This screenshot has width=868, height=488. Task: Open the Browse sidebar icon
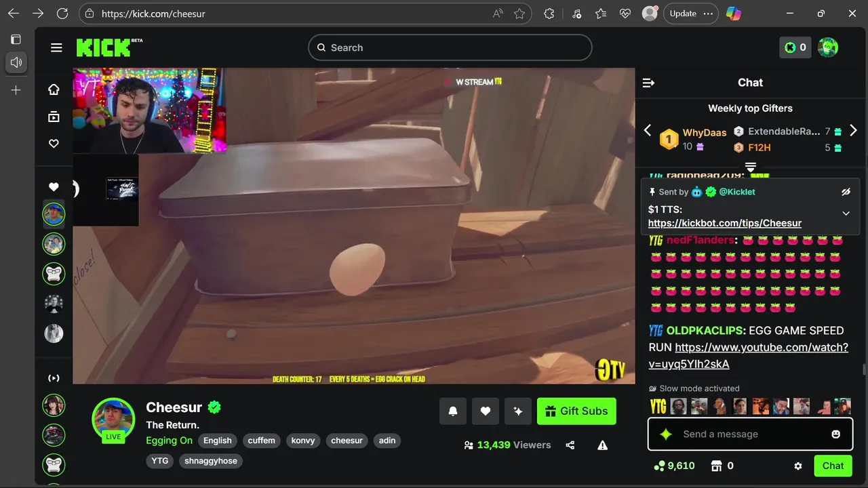pyautogui.click(x=54, y=117)
